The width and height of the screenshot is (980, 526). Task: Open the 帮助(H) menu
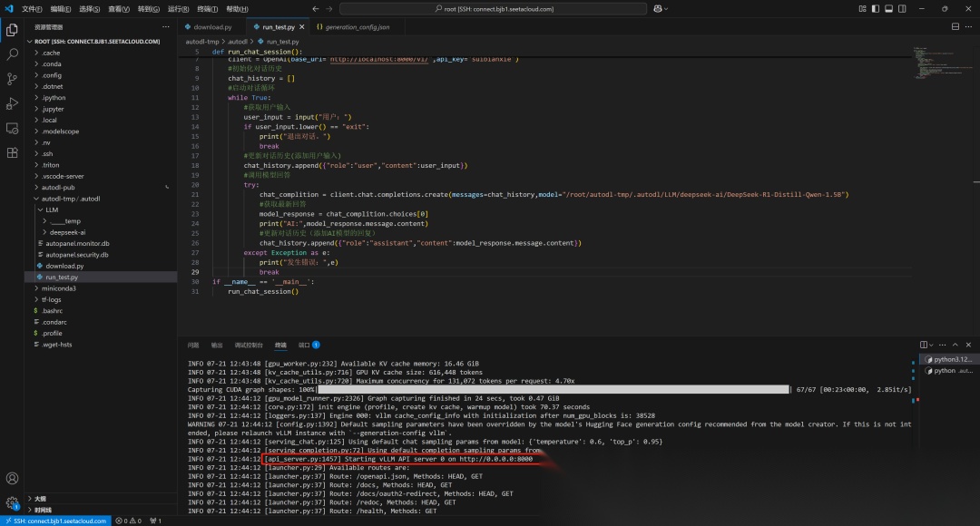(x=237, y=9)
